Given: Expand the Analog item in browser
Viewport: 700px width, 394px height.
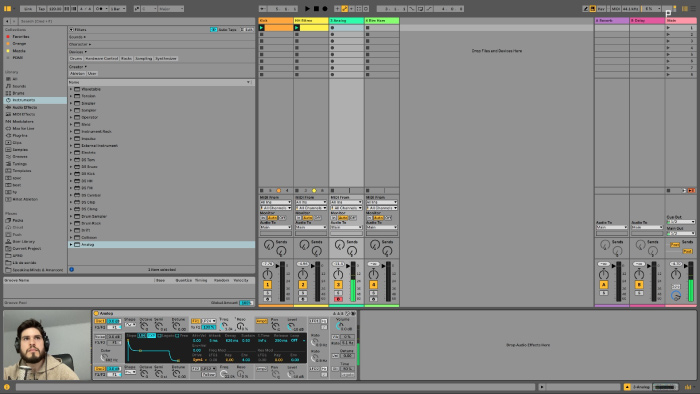Looking at the screenshot, I should click(x=71, y=245).
